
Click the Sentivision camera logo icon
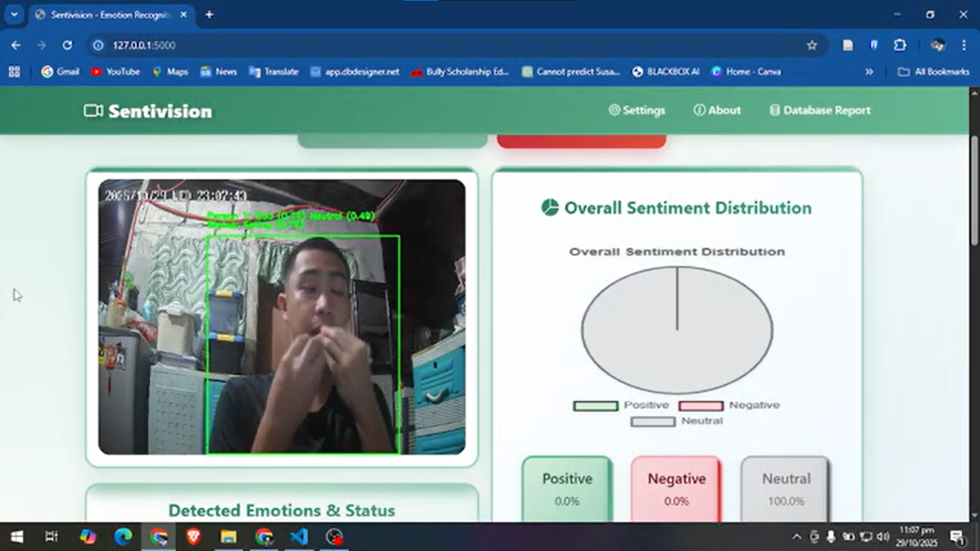(92, 110)
